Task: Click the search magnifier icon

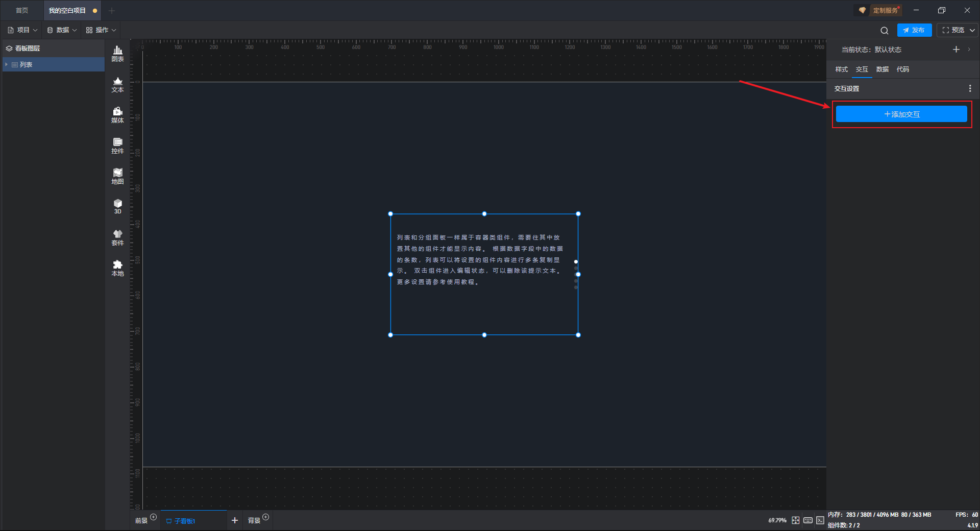Action: click(885, 31)
